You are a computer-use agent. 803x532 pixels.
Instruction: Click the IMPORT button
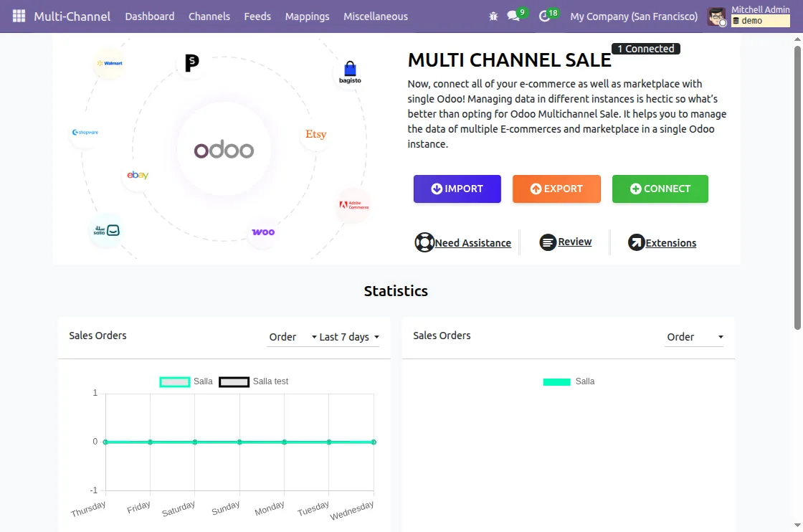(457, 189)
